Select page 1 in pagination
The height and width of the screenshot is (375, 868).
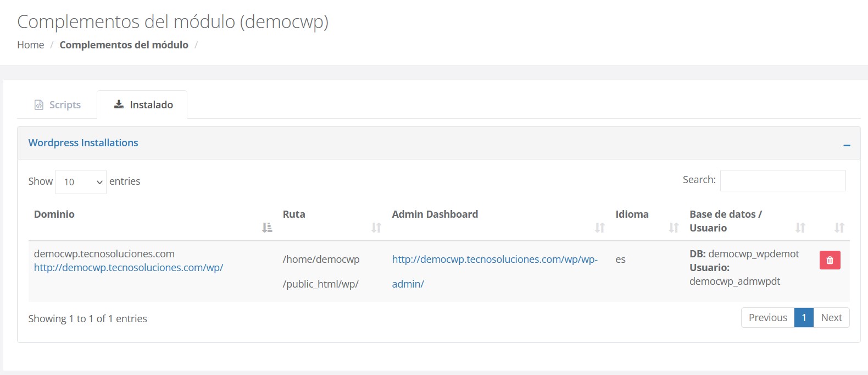point(804,318)
